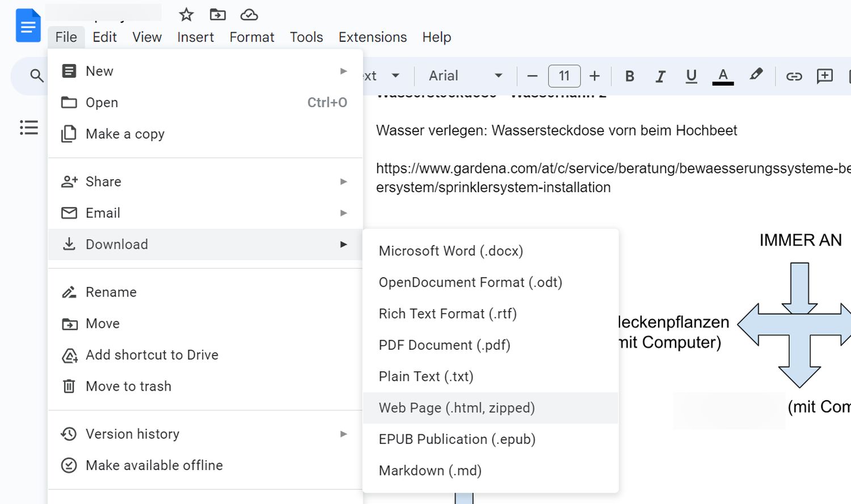The height and width of the screenshot is (504, 851).
Task: Open the text color picker
Action: tap(723, 76)
